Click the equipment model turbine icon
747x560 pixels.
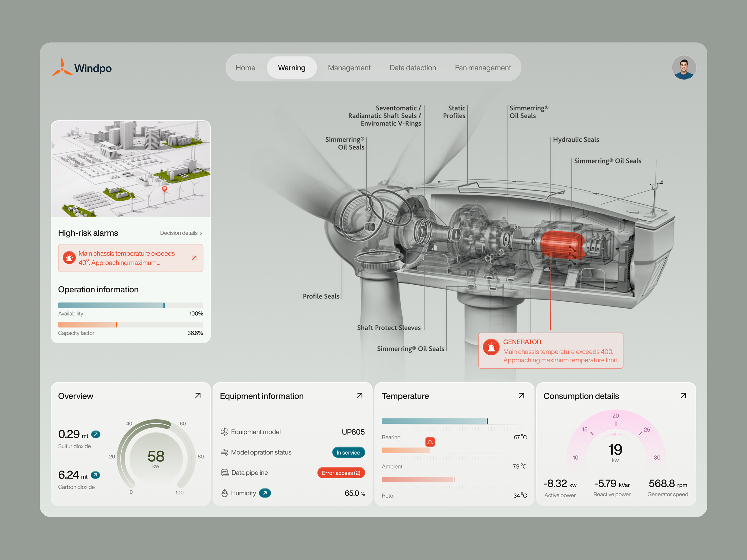(224, 432)
